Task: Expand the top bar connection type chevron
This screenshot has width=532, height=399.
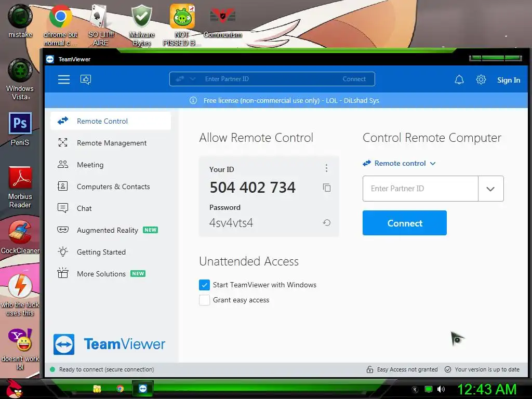Action: [193, 79]
